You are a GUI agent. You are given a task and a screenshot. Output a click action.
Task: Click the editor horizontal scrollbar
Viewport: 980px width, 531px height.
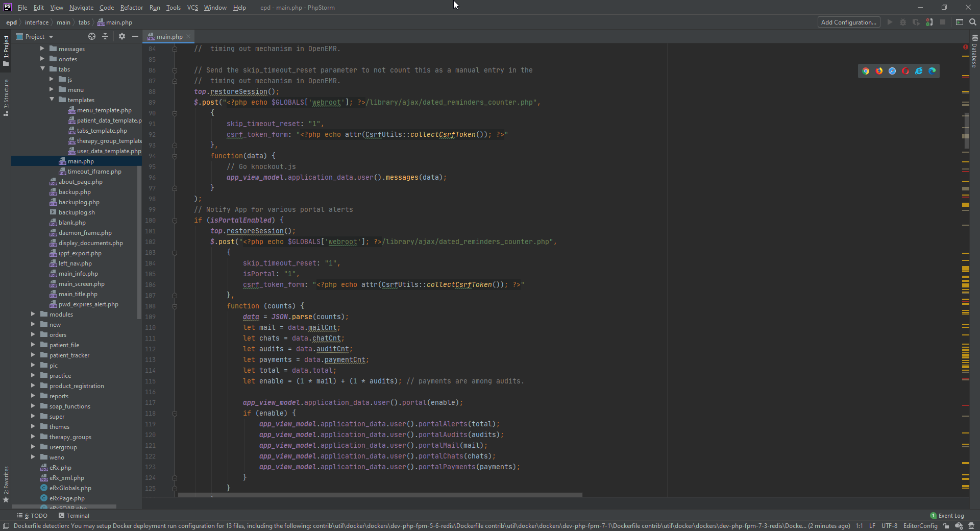380,495
